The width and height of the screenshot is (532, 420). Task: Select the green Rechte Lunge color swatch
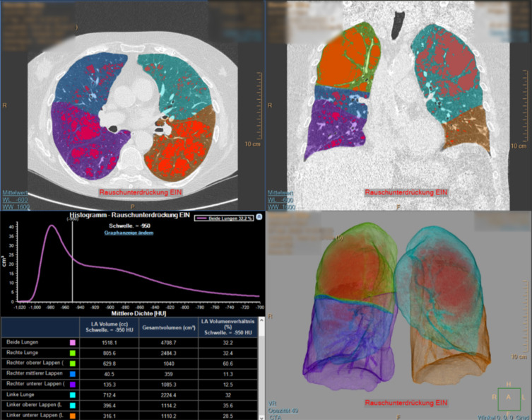71,354
